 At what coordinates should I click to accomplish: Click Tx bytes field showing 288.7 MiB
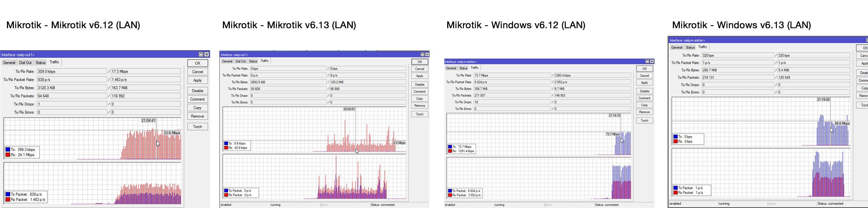(738, 70)
